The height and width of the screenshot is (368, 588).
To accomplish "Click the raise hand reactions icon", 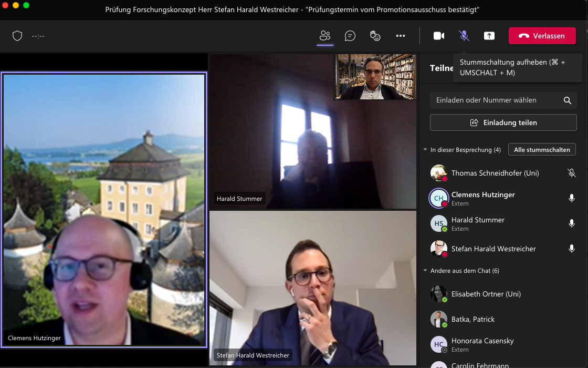I will [x=375, y=36].
